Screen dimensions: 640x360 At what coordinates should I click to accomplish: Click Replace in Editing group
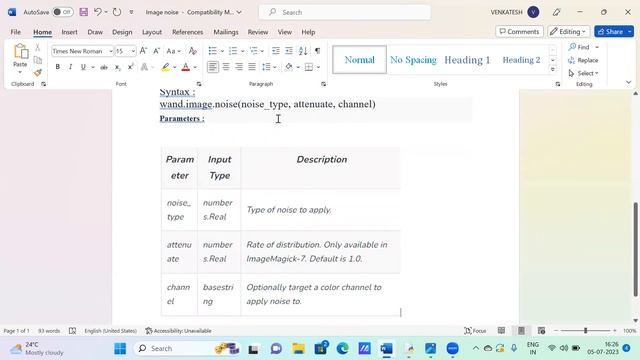click(x=583, y=60)
